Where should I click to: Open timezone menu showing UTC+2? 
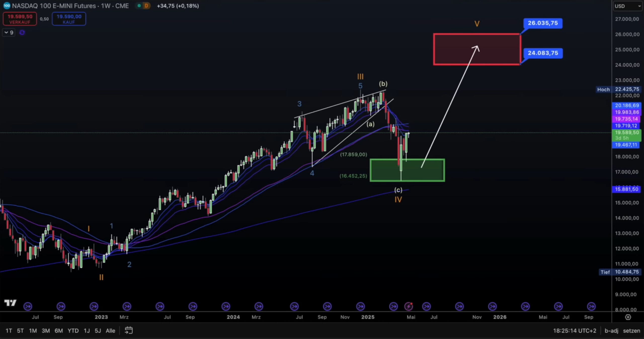[x=575, y=330]
